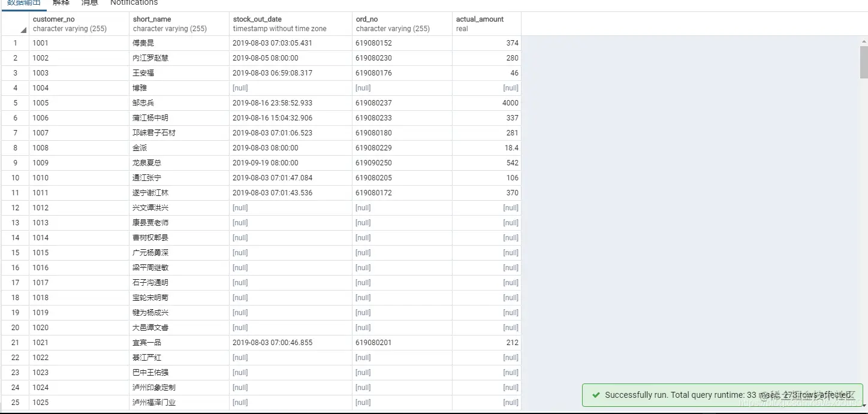Click short_name cell 宜宾一品
Screen dimensions: 868x414
[179, 343]
